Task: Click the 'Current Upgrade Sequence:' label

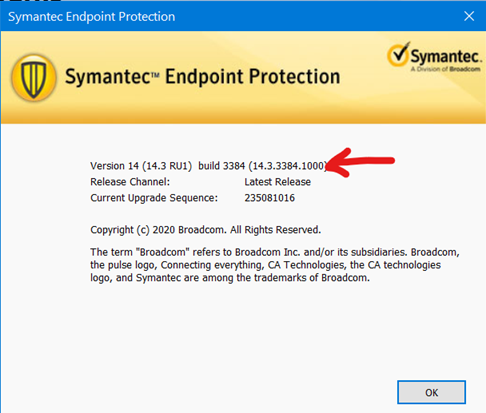Action: [154, 198]
